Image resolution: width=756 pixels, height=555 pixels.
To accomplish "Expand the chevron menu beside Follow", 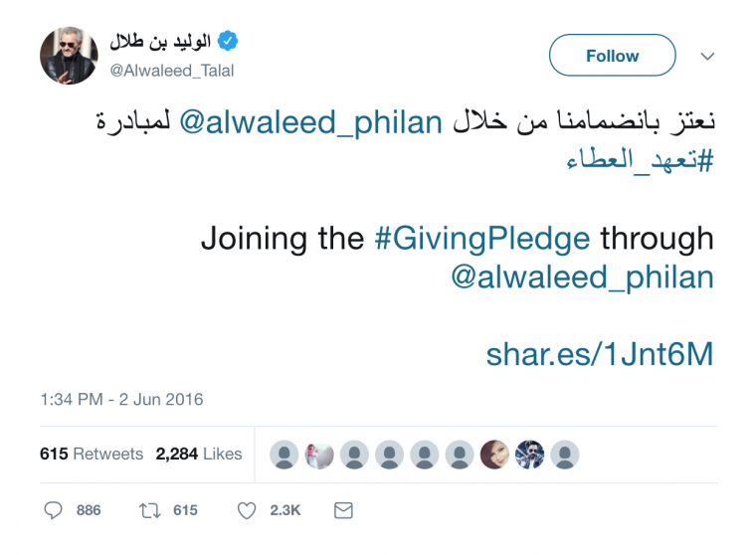I will (707, 56).
